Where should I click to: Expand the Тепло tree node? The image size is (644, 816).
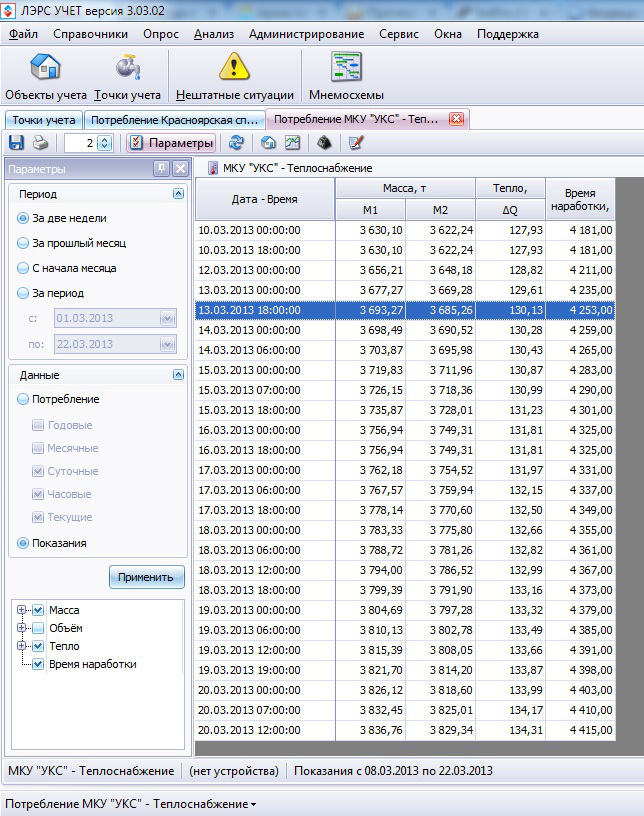pos(21,645)
